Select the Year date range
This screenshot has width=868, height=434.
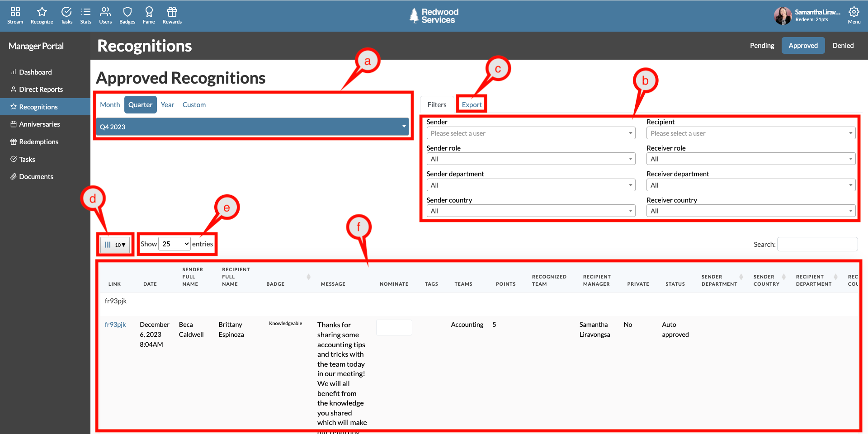pyautogui.click(x=167, y=104)
